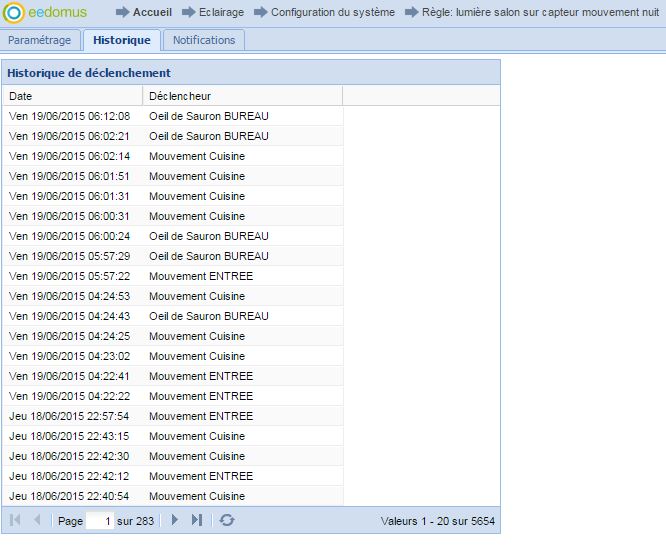
Task: Open the Eclairage breadcrumb link
Action: click(x=221, y=13)
